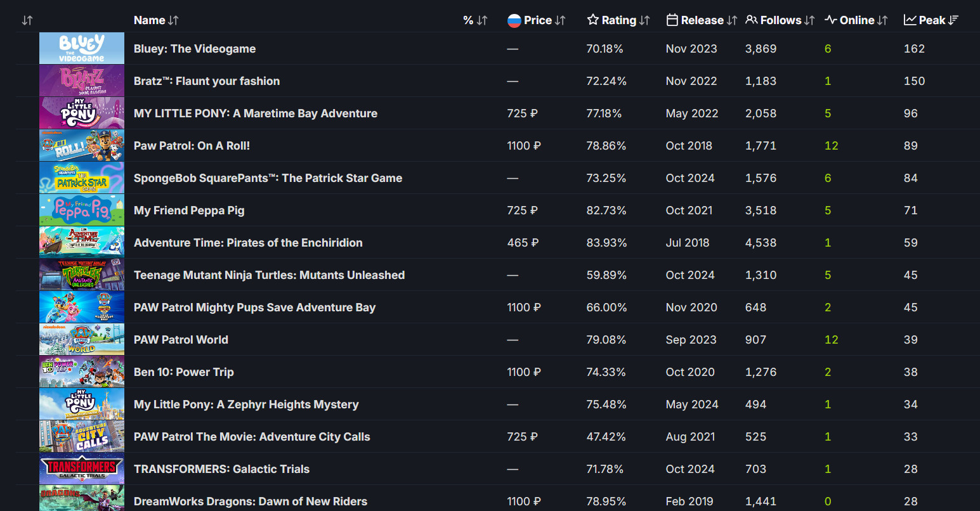Select the Name column header label
The image size is (980, 511).
[x=149, y=20]
